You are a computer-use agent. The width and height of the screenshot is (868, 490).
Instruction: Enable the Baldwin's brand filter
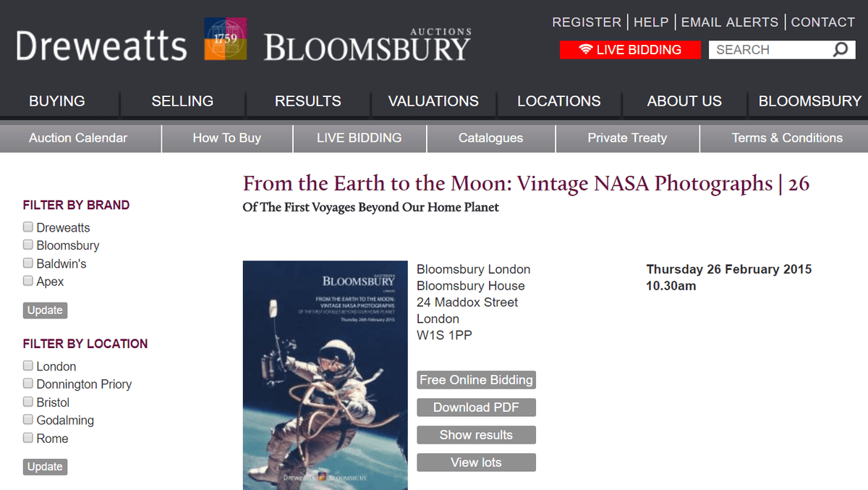pos(28,263)
